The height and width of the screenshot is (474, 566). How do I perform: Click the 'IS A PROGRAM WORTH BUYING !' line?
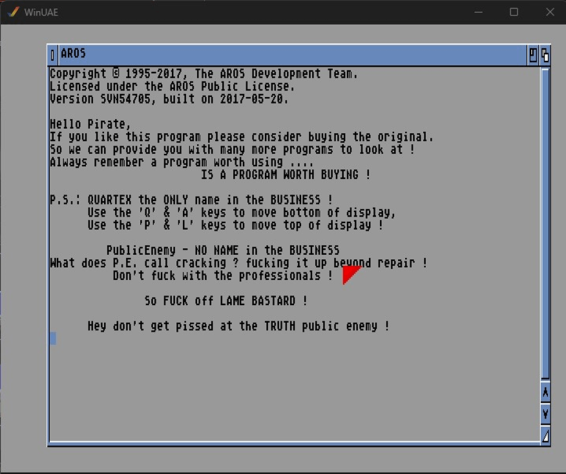click(x=286, y=175)
